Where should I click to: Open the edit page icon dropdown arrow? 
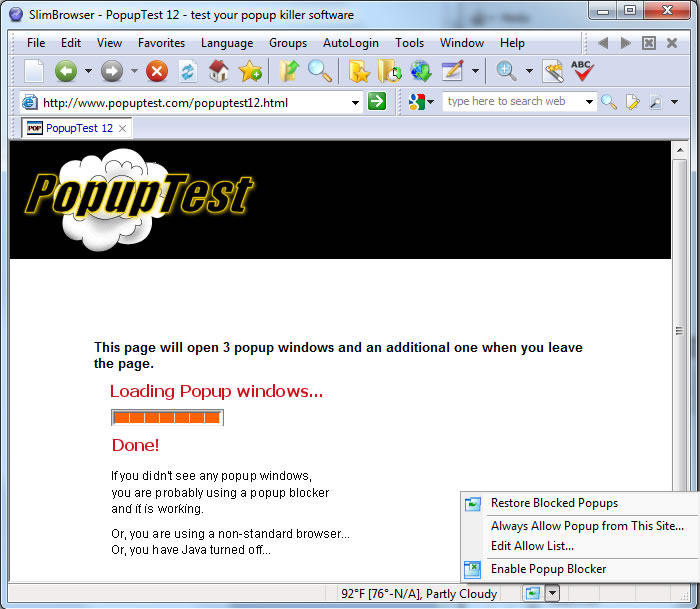pyautogui.click(x=475, y=71)
